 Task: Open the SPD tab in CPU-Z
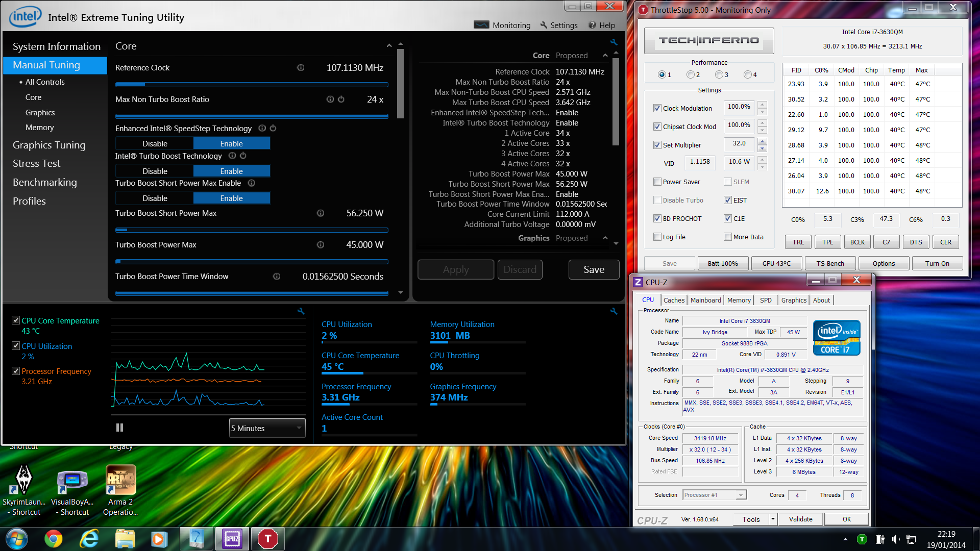766,300
